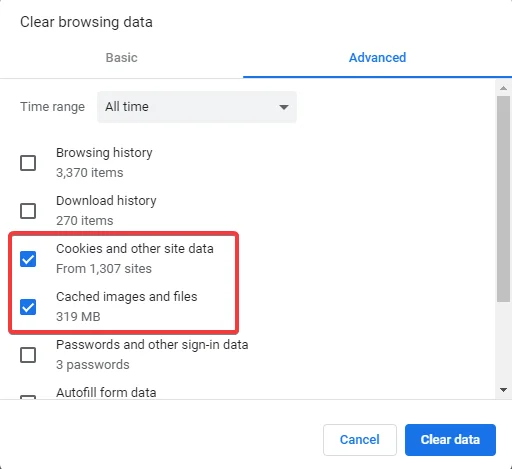
Task: Click the 'Browsing history' label
Action: point(104,153)
